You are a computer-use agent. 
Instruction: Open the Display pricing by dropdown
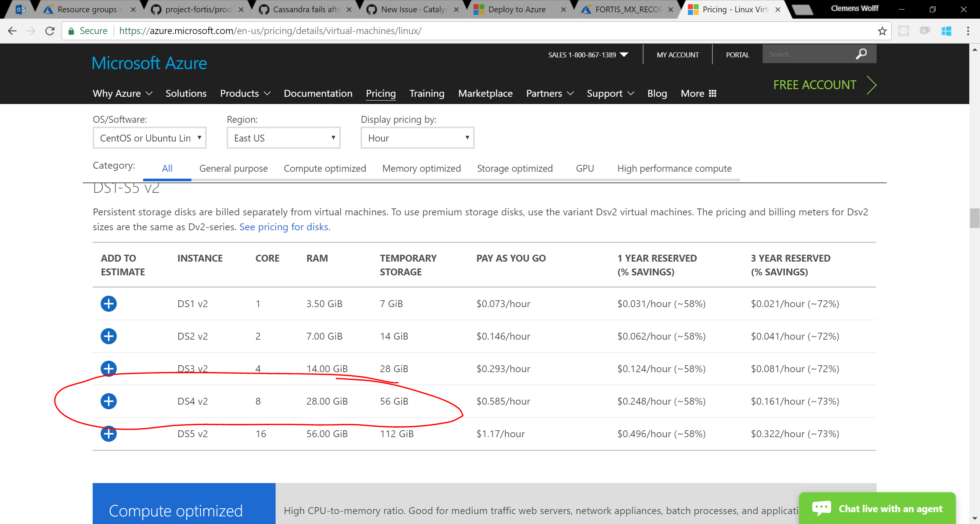point(417,138)
